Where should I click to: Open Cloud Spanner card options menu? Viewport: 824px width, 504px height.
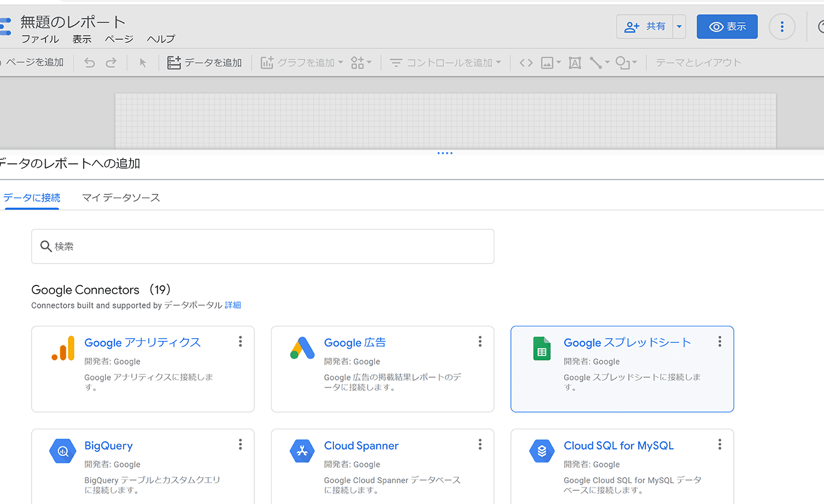click(480, 444)
